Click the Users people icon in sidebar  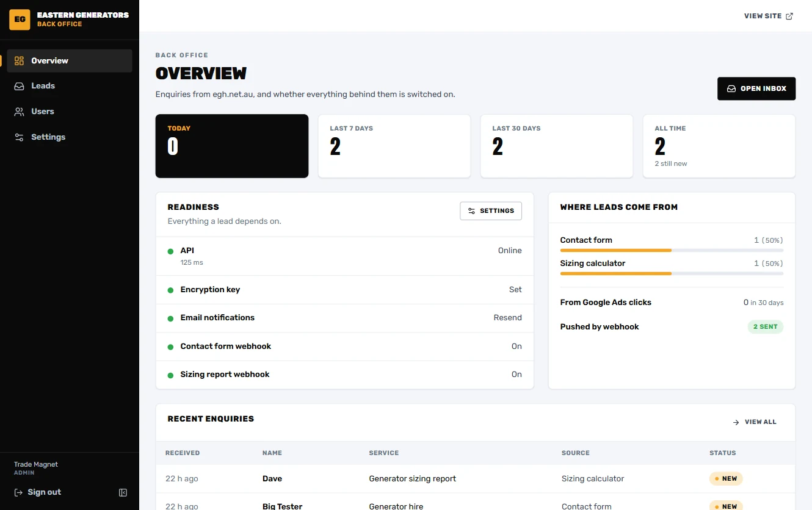click(x=19, y=112)
